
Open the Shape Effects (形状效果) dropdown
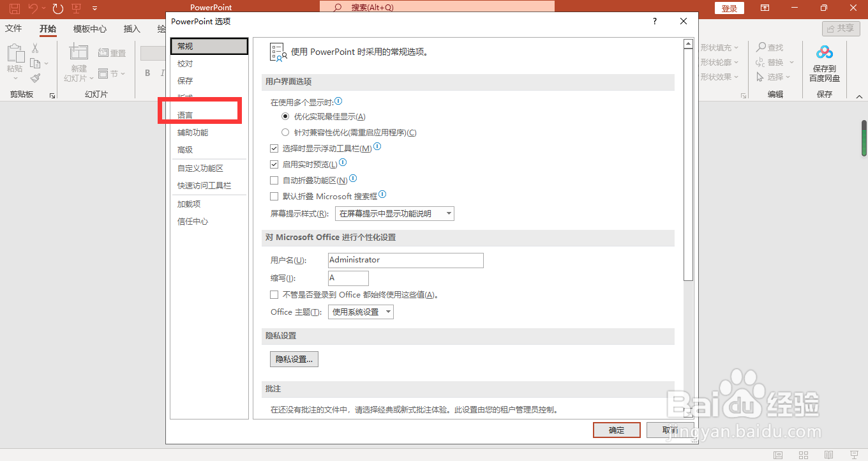719,77
